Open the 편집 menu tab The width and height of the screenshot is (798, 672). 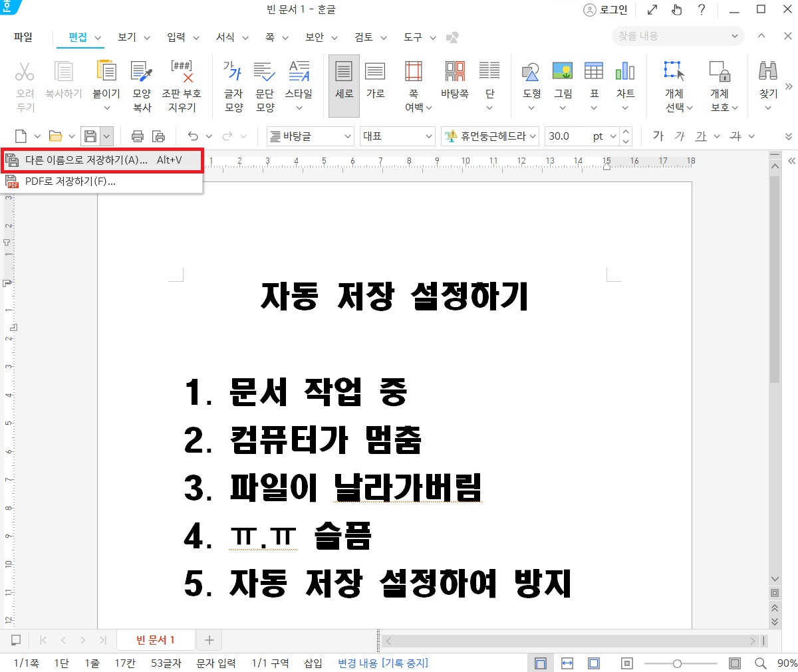(78, 37)
